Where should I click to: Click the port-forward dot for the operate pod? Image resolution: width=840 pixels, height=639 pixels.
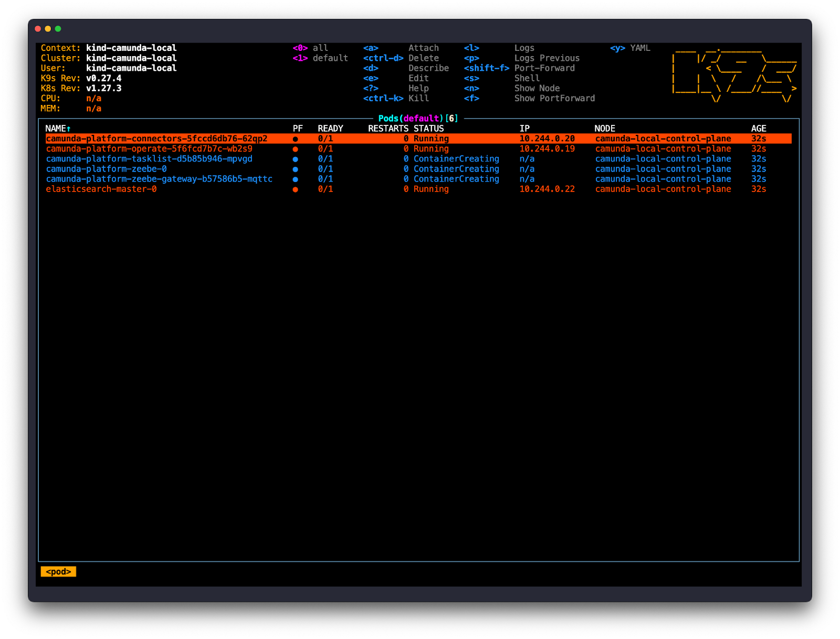296,149
